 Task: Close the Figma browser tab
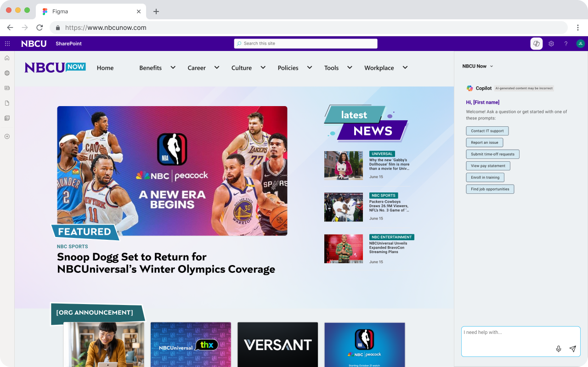pos(139,11)
